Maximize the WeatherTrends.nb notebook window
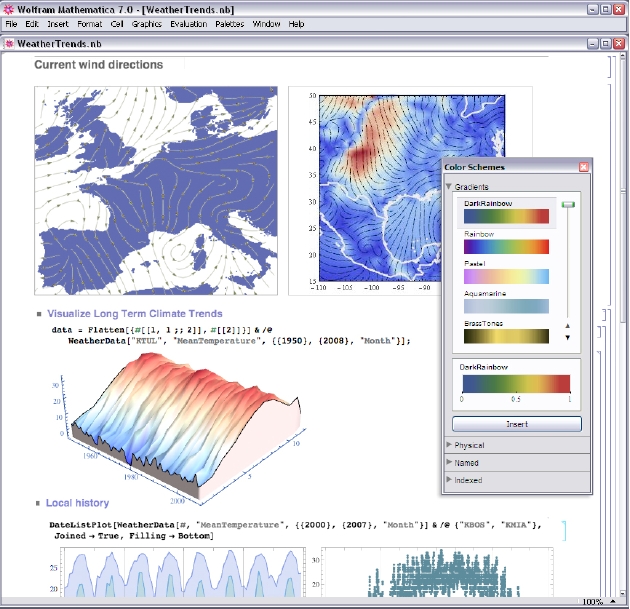Screen dimensions: 630x609 point(605,43)
